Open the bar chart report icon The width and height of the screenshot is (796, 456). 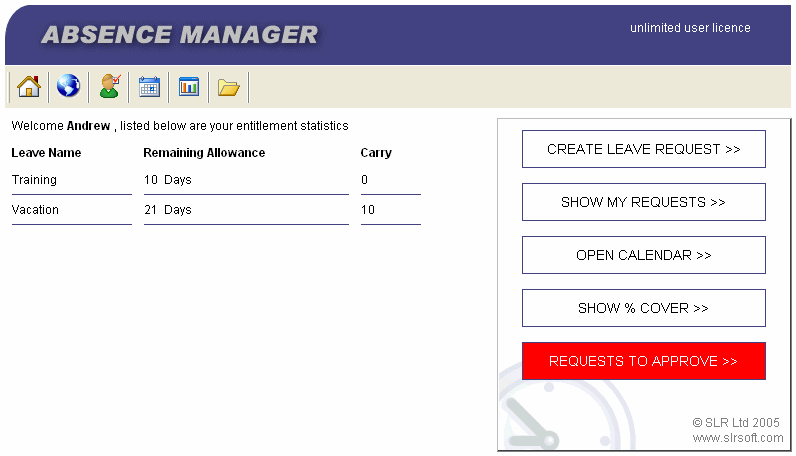189,87
